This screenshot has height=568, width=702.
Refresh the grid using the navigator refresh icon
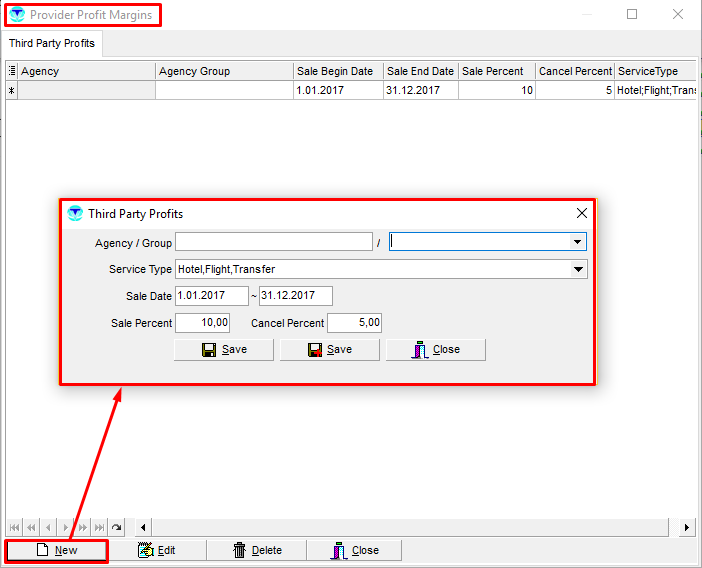coord(117,527)
